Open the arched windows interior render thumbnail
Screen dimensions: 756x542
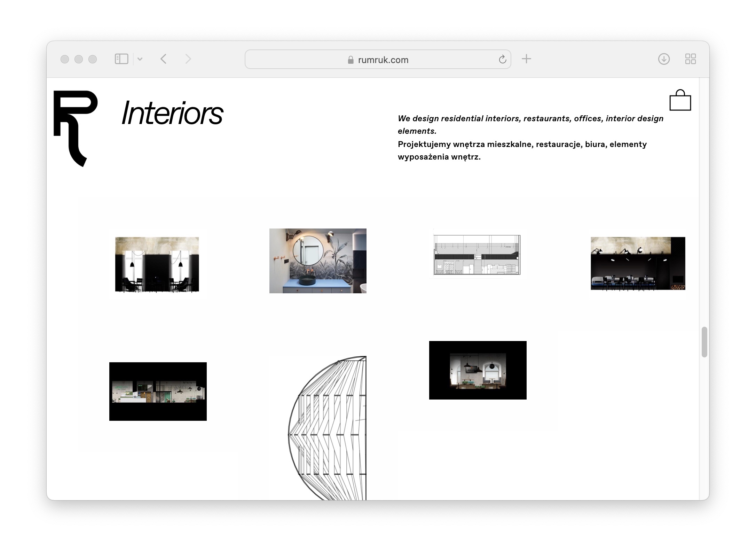click(x=478, y=370)
